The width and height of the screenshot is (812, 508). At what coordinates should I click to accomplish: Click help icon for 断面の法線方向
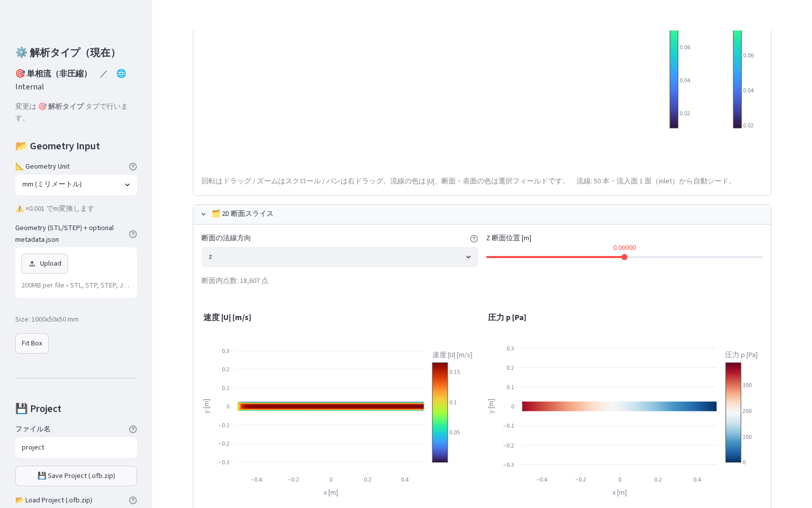pos(474,239)
